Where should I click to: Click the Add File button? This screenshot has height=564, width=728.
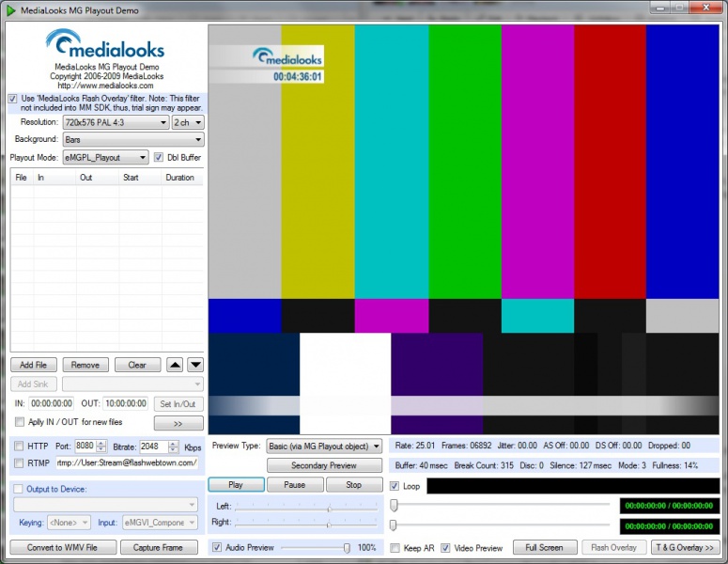[x=34, y=365]
